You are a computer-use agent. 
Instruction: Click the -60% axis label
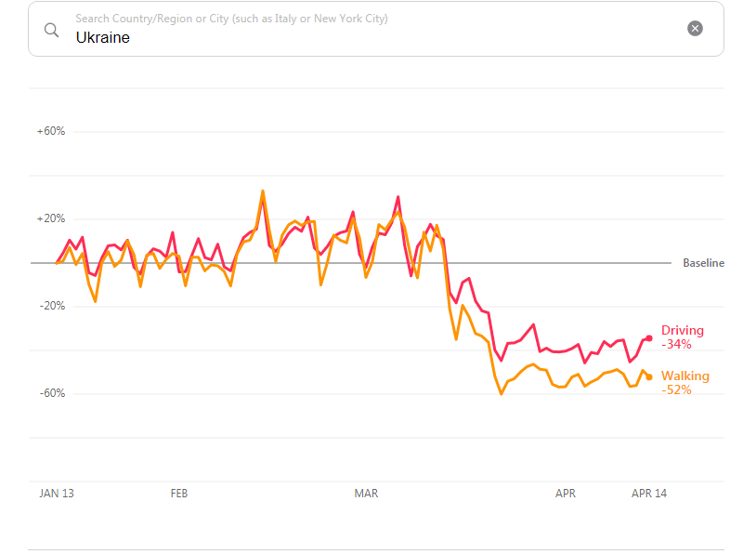52,393
